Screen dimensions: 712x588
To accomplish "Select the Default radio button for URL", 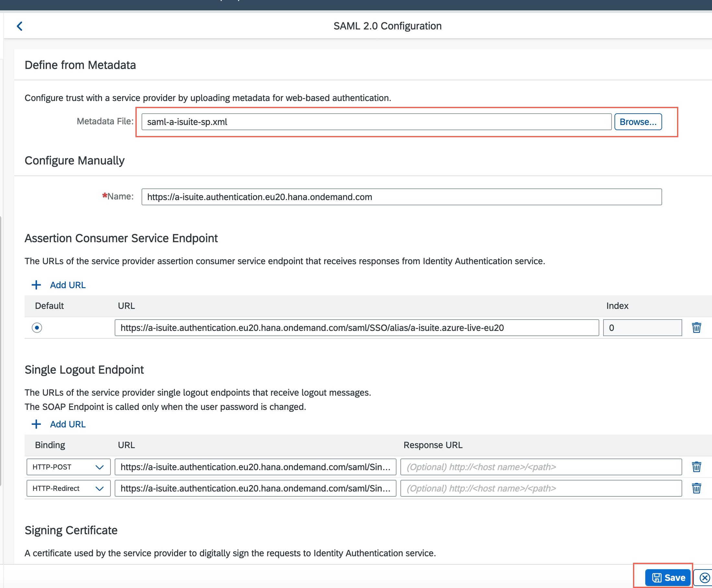I will (x=37, y=328).
